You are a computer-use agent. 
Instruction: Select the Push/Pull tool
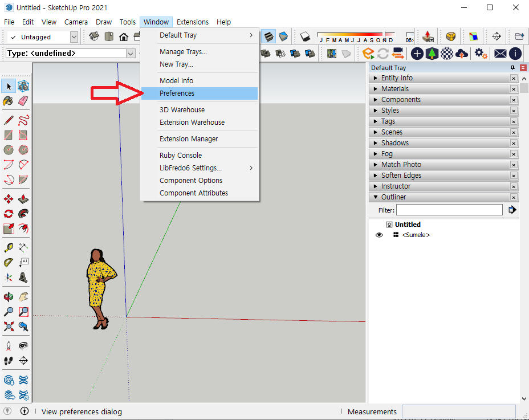23,199
